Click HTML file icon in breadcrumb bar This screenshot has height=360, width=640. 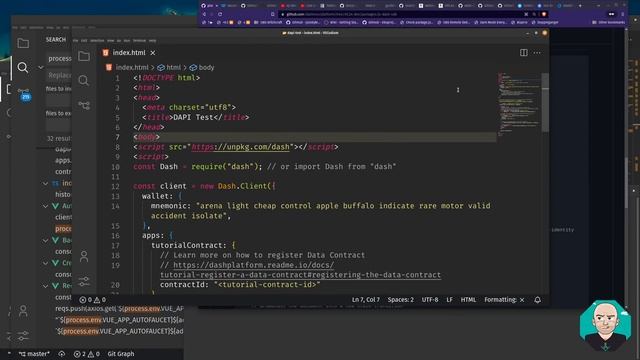[109, 67]
